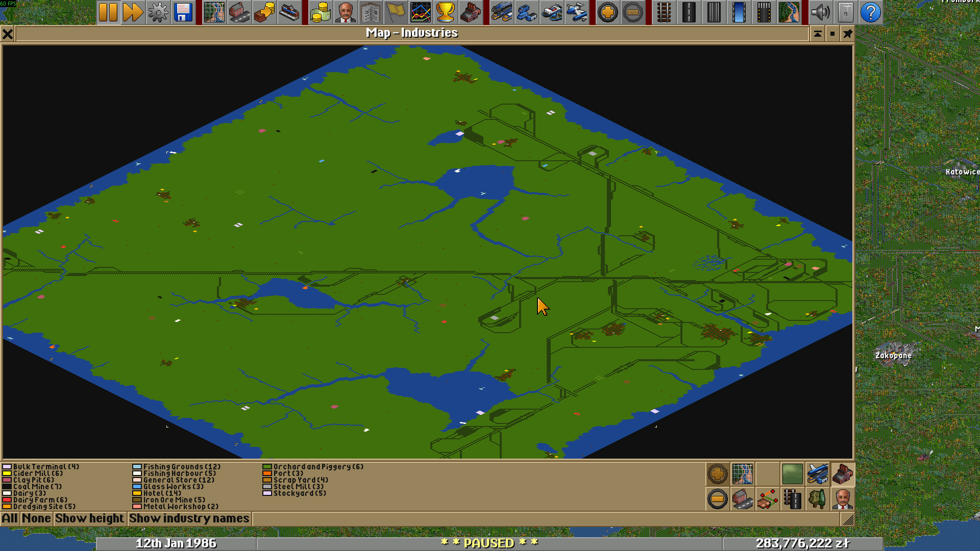Toggle the contour map green square
The width and height of the screenshot is (980, 551).
pos(792,474)
